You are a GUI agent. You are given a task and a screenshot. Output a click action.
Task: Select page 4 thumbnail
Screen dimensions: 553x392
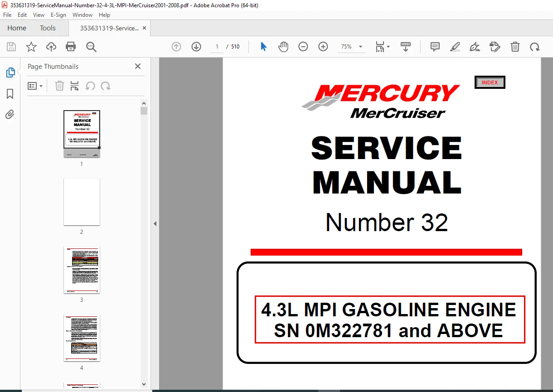pos(82,338)
